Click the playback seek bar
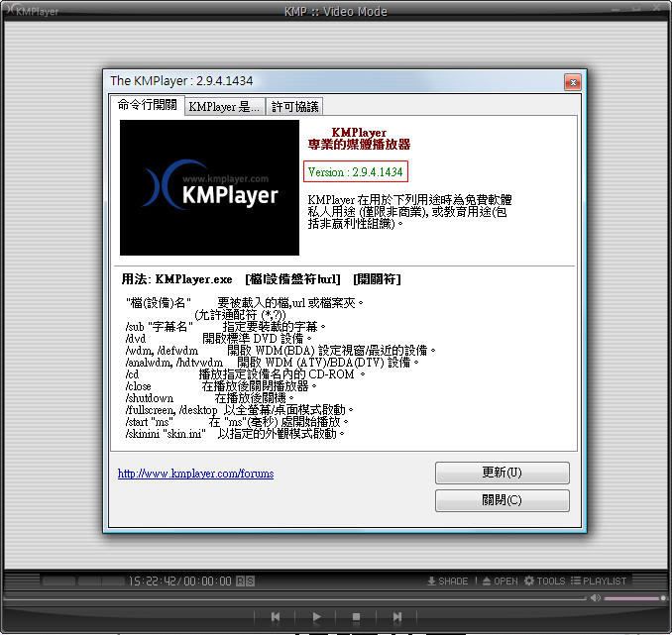Image resolution: width=672 pixels, height=635 pixels. (294, 597)
